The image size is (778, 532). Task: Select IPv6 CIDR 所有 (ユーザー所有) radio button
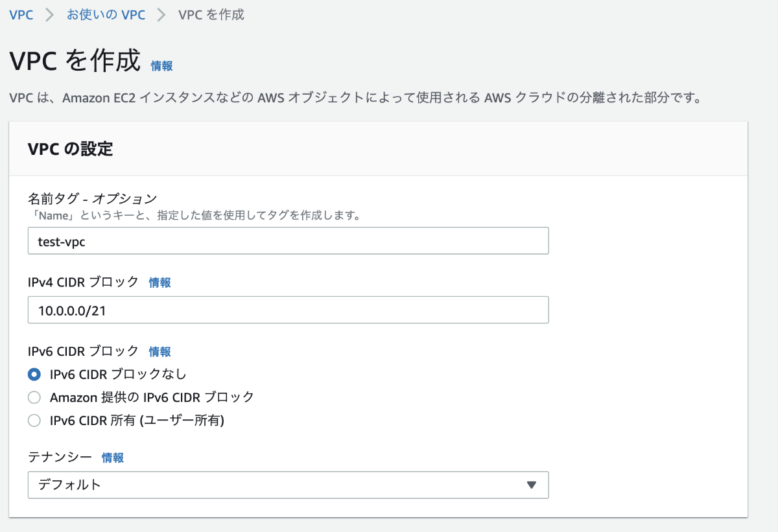coord(34,421)
